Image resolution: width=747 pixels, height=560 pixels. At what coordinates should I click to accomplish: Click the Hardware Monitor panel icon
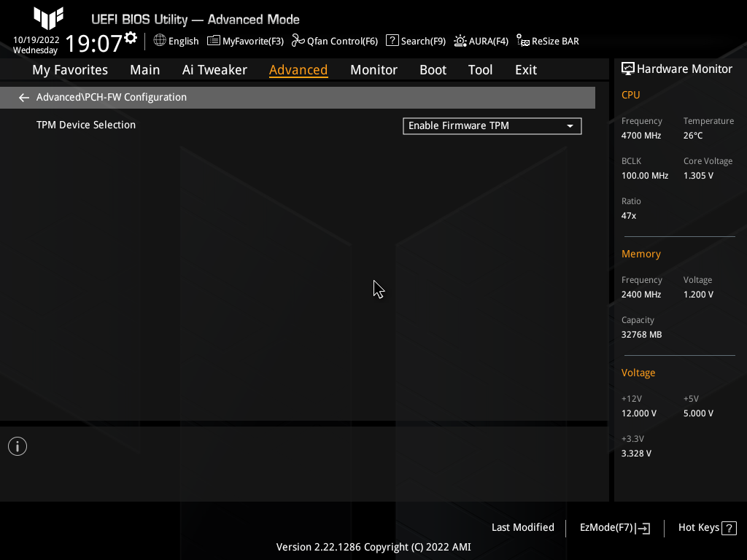pyautogui.click(x=628, y=69)
